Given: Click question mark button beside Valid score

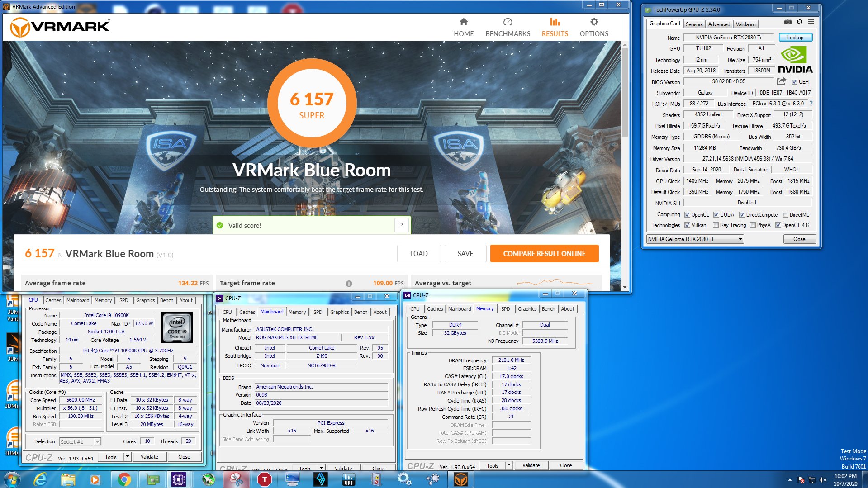Looking at the screenshot, I should tap(402, 225).
